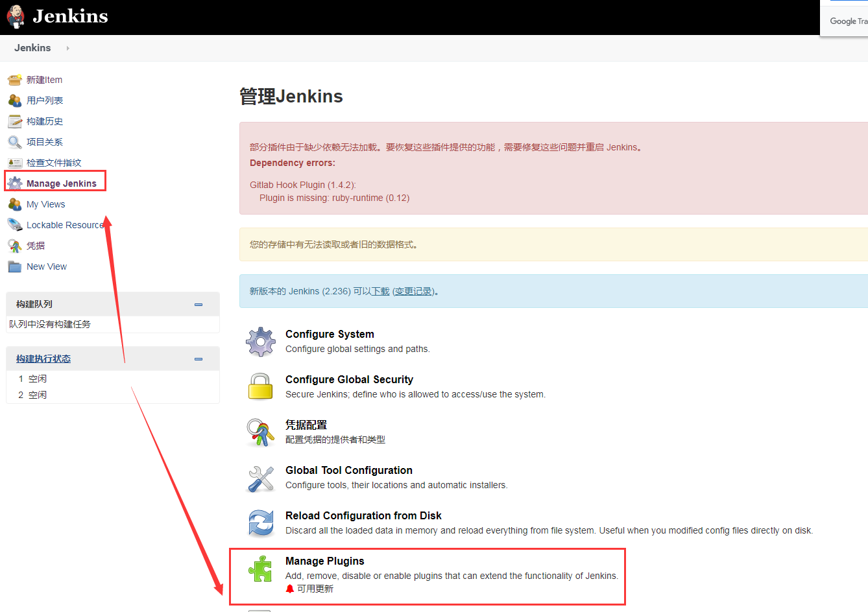Click 'Configure tools, their locations' description
868x612 pixels.
pos(396,485)
